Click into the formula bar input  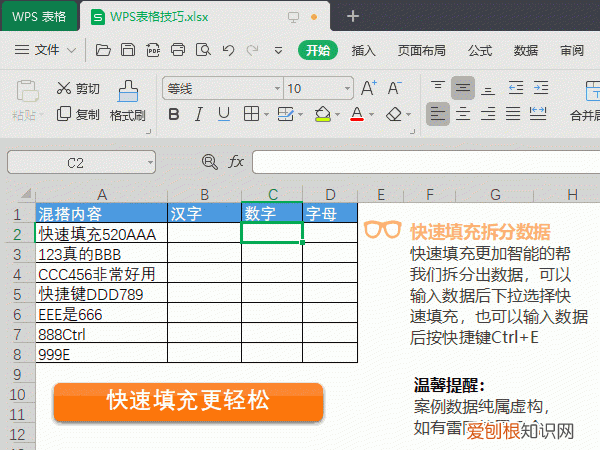[426, 162]
